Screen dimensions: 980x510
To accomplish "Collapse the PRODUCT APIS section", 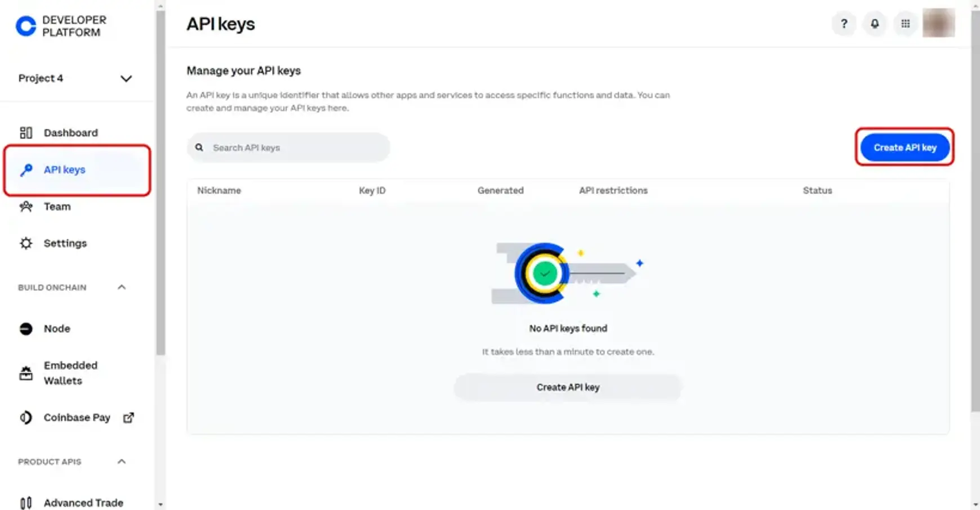I will pyautogui.click(x=121, y=462).
